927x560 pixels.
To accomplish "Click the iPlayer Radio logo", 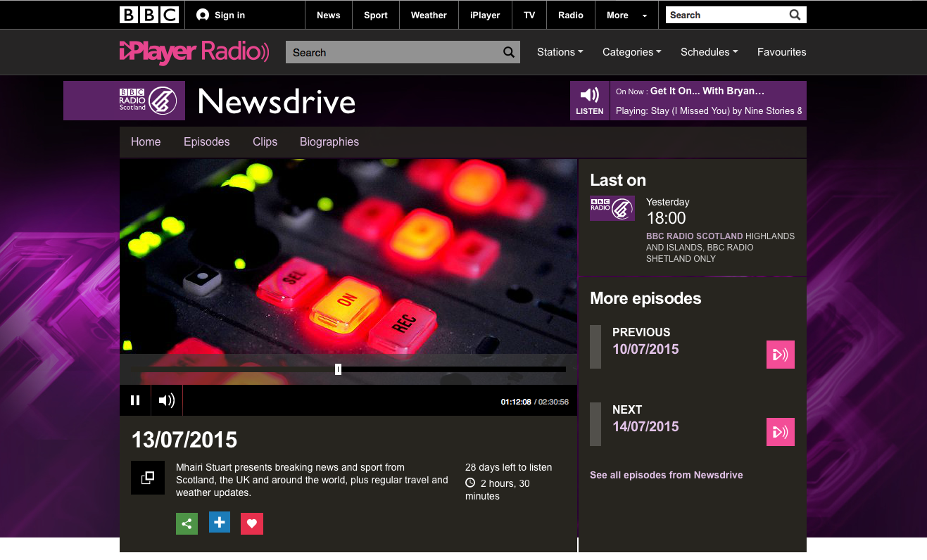I will [x=194, y=52].
